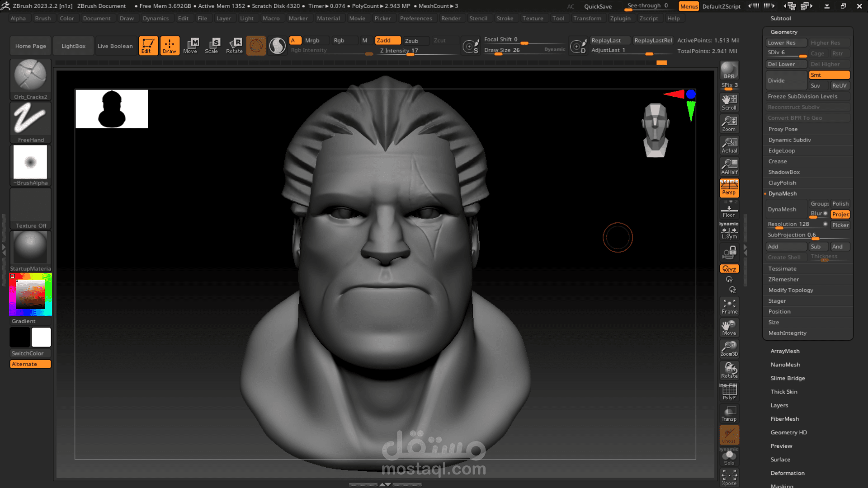This screenshot has height=488, width=868.
Task: Select the Scale transform tool icon
Action: click(x=212, y=45)
